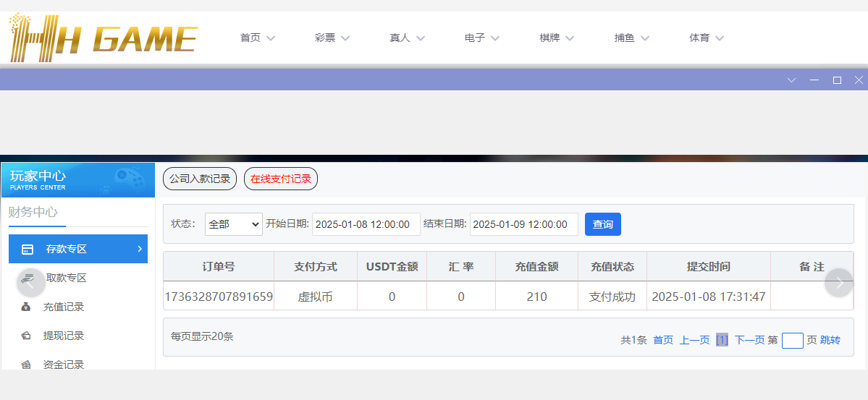Expand the 彩票 lottery menu chevron
868x400 pixels.
pyautogui.click(x=345, y=38)
